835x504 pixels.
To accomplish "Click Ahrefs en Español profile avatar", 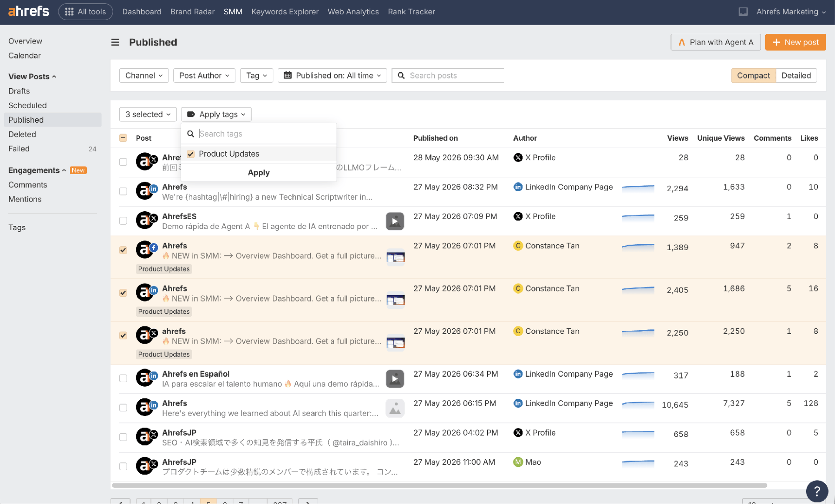I will click(x=145, y=378).
